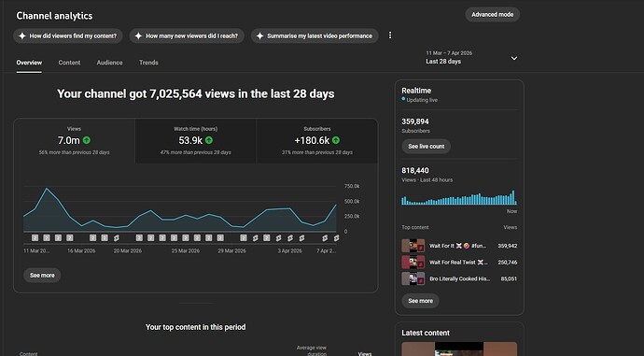Click See more in the Realtime panel
Image resolution: width=644 pixels, height=356 pixels.
point(421,301)
